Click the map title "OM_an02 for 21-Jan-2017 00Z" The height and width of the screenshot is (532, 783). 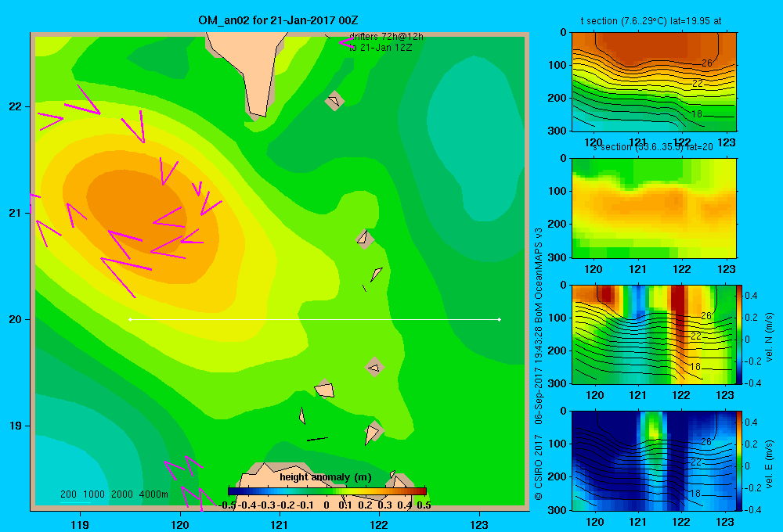click(x=278, y=20)
